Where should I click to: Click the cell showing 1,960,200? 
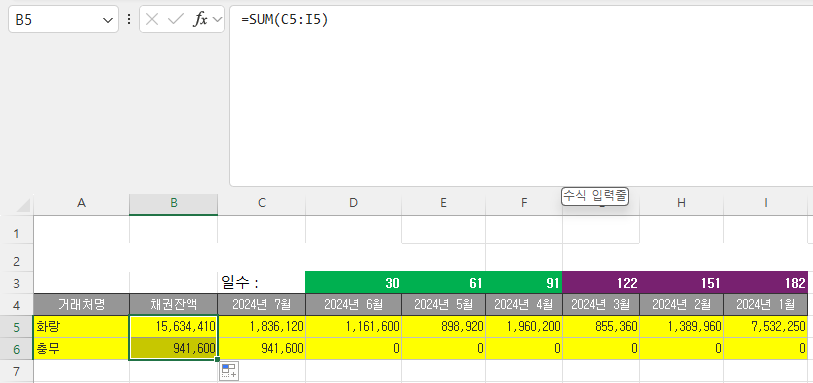pyautogui.click(x=524, y=327)
